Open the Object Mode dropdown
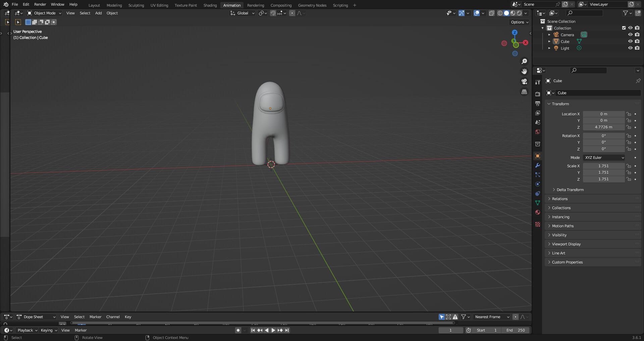Screen dimensions: 644x341 pos(45,13)
